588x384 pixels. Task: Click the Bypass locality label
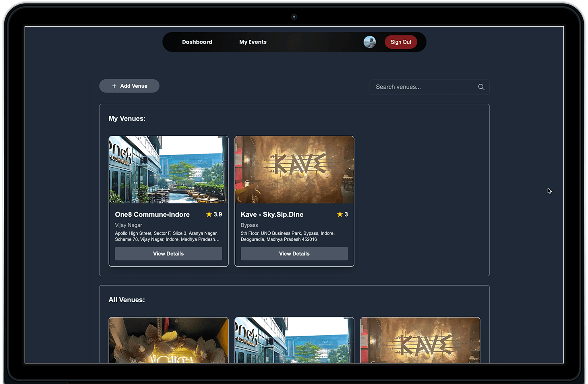pyautogui.click(x=249, y=225)
